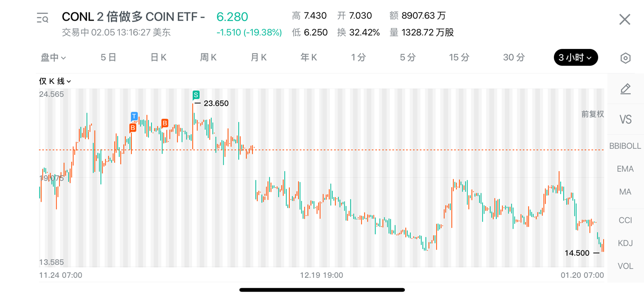Tap the green S sell marker
The image size is (644, 298).
[196, 95]
